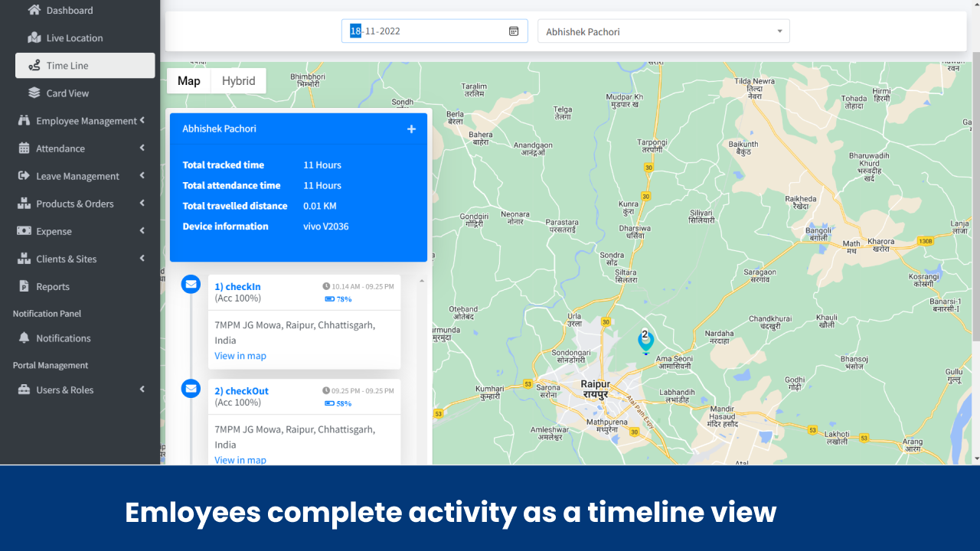The height and width of the screenshot is (551, 980).
Task: Collapse the Users & Roles chevron
Action: [142, 389]
